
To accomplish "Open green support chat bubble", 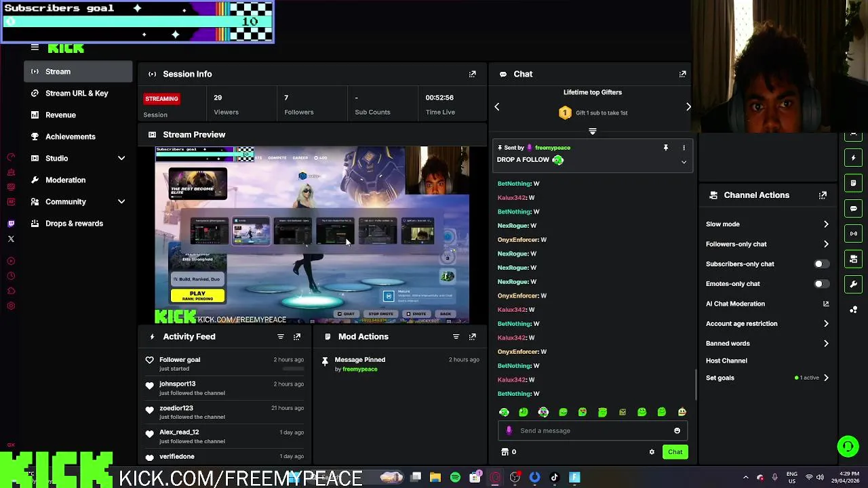I will [x=848, y=446].
